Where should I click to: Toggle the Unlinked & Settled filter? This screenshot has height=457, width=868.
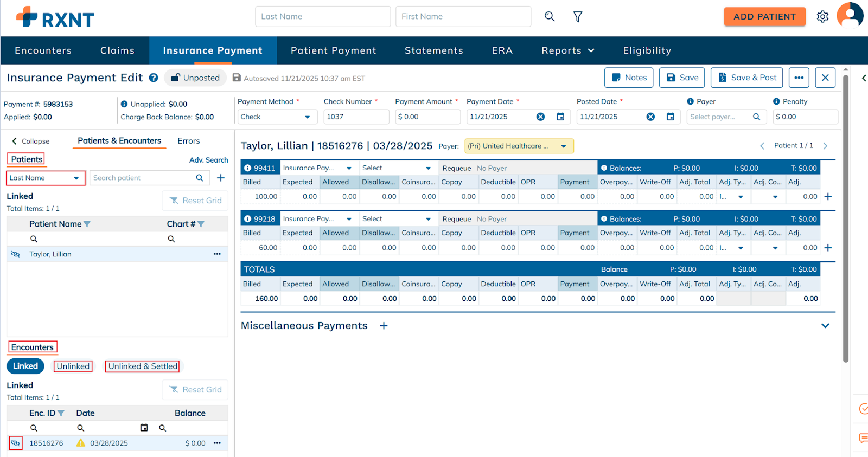coord(143,366)
